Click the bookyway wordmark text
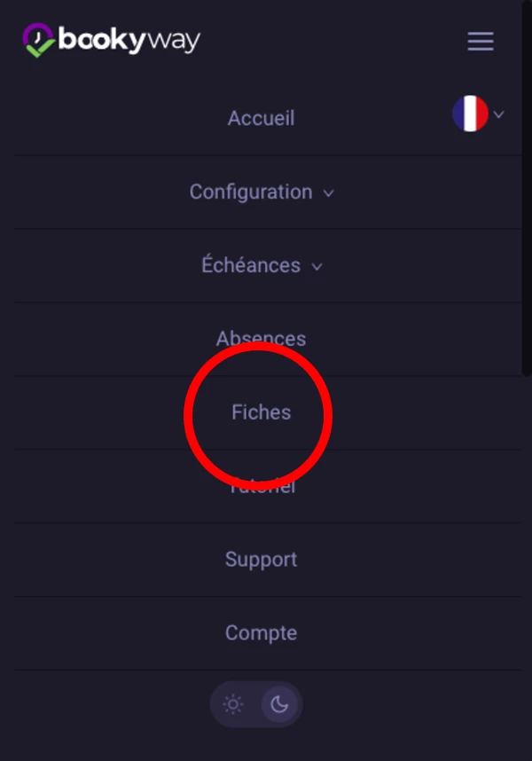 click(x=129, y=41)
